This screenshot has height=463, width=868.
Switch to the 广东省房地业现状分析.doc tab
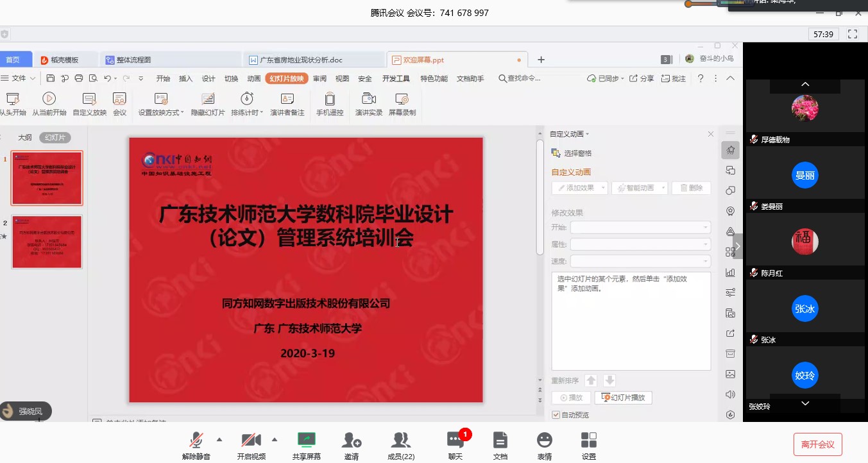tap(301, 60)
